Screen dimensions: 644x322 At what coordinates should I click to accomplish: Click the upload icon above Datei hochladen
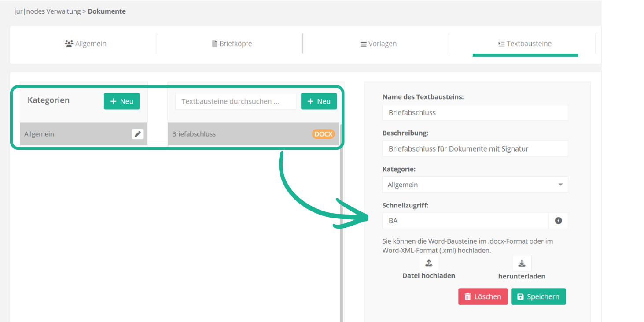[x=429, y=263]
